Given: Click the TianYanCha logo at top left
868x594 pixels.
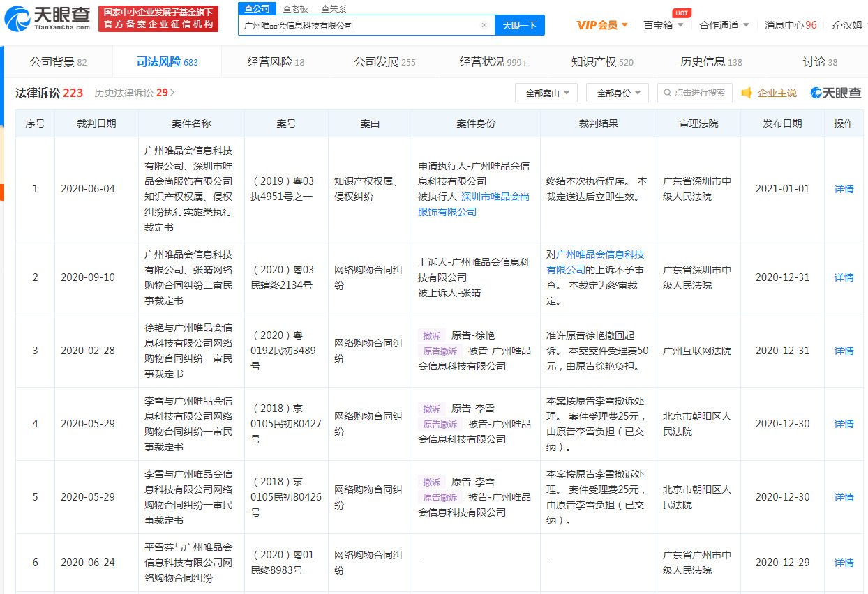Looking at the screenshot, I should point(47,18).
